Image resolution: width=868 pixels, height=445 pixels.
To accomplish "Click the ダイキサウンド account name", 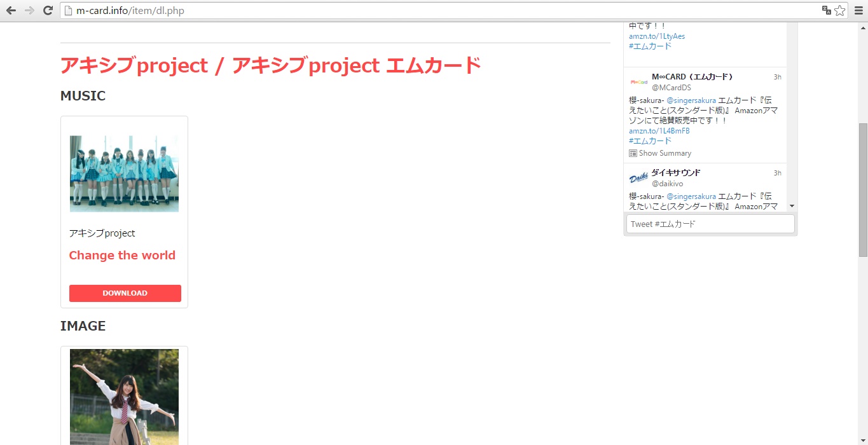I will point(676,173).
